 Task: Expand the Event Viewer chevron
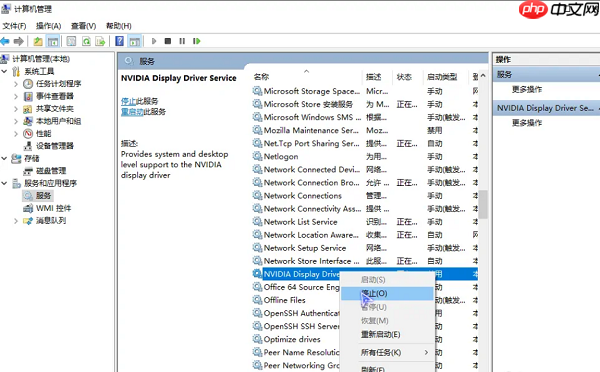(x=16, y=96)
